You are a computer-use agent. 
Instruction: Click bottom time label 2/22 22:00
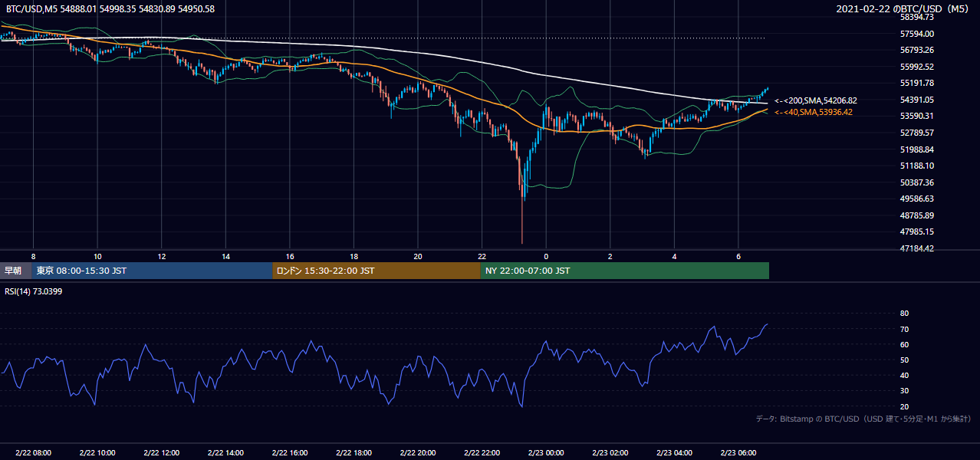(482, 452)
